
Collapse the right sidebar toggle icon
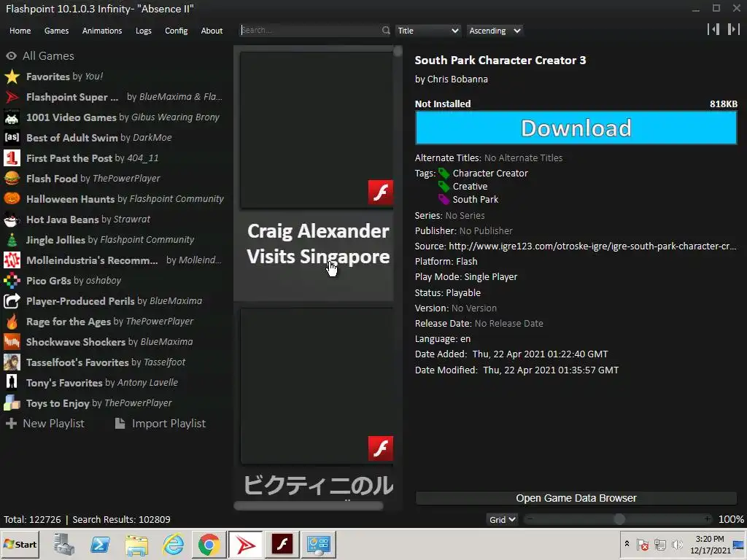[733, 29]
